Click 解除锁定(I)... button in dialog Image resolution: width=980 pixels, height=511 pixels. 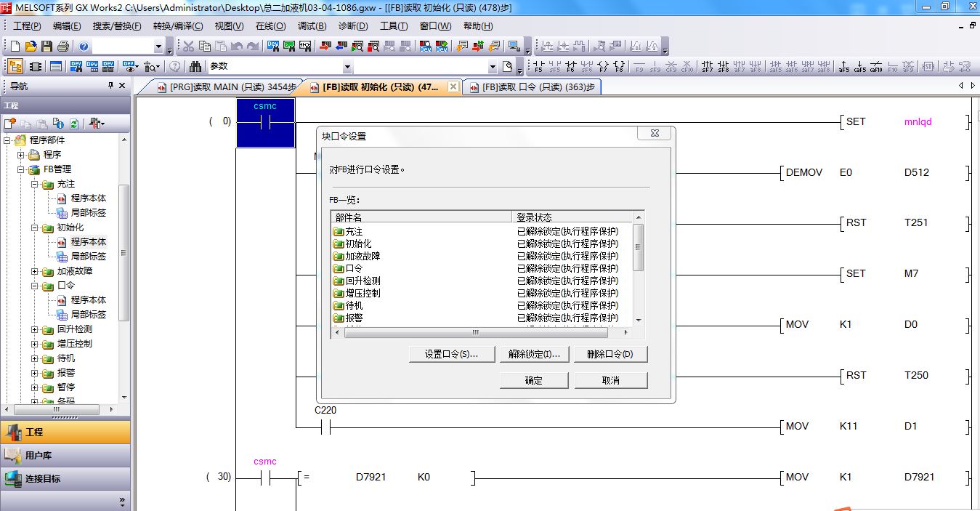(x=534, y=355)
